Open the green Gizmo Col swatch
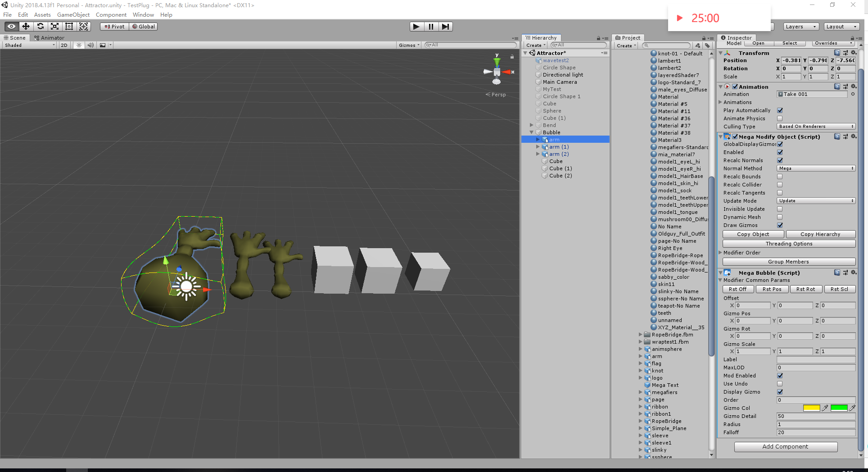This screenshot has width=868, height=472. (839, 408)
